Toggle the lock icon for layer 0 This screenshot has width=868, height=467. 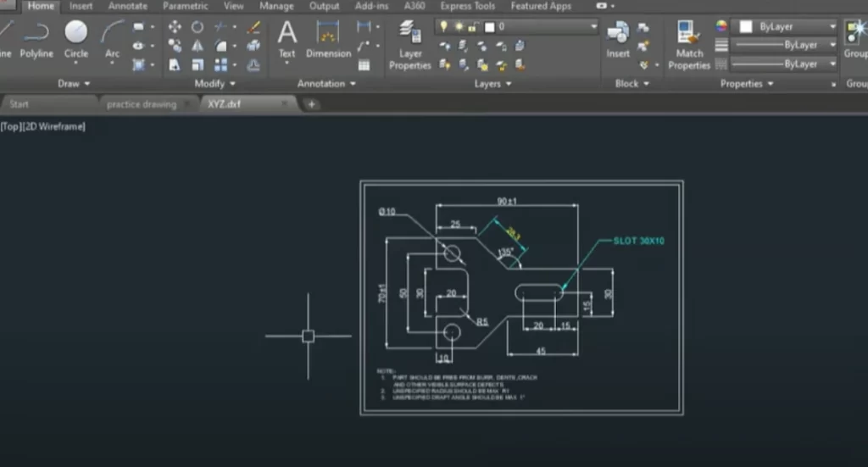(x=473, y=26)
